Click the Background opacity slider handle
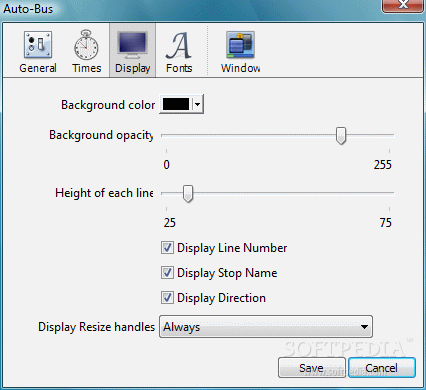Image resolution: width=426 pixels, height=390 pixels. (341, 136)
